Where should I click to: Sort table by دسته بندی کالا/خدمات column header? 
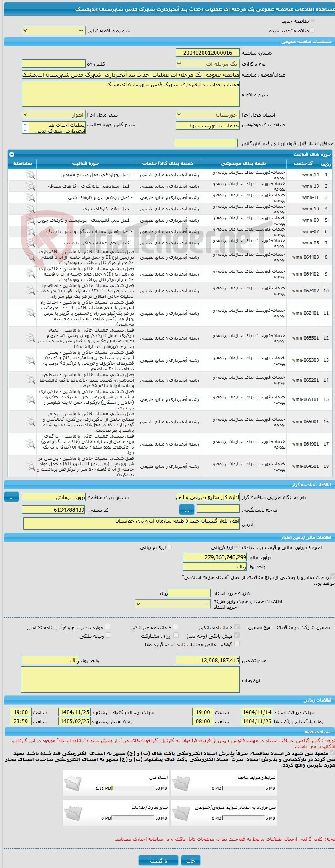168,163
